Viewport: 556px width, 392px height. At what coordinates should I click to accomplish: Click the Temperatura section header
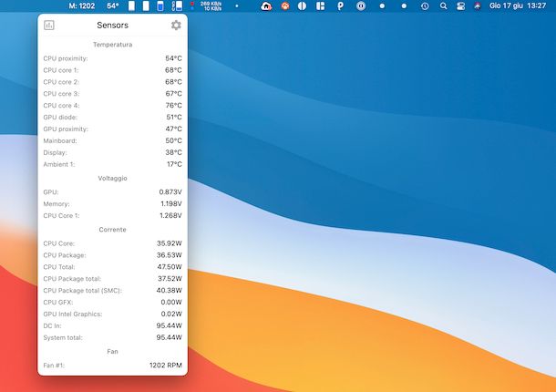pos(112,45)
